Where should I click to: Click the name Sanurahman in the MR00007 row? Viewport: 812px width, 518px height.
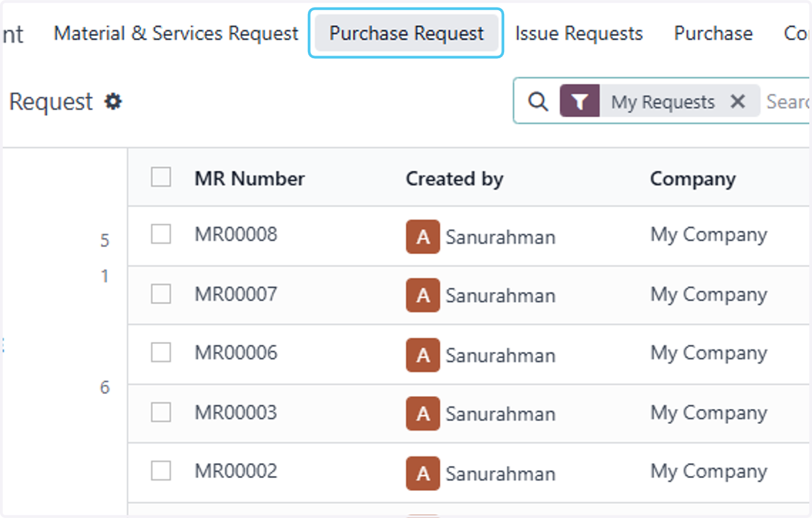click(501, 296)
